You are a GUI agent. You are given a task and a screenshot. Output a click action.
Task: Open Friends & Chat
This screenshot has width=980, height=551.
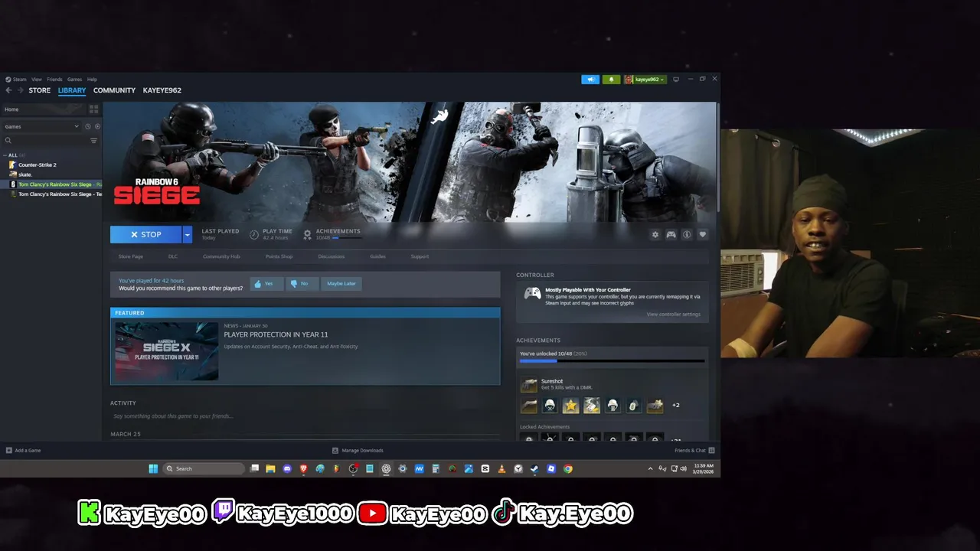coord(694,451)
